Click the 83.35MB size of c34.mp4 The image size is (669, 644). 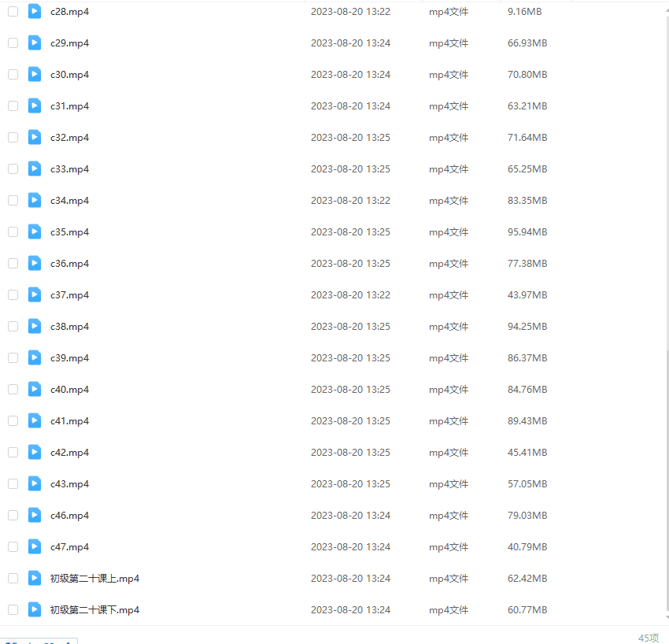(x=527, y=201)
